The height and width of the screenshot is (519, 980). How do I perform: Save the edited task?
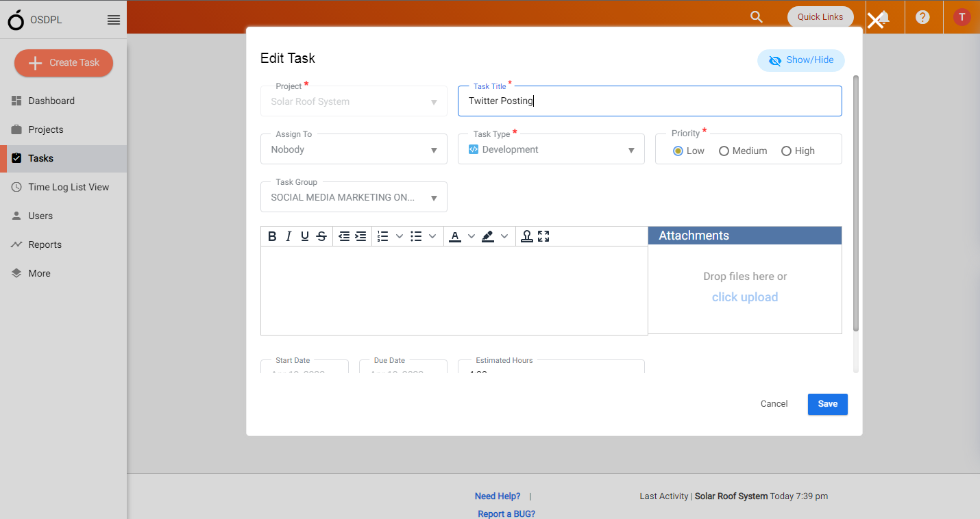(827, 403)
